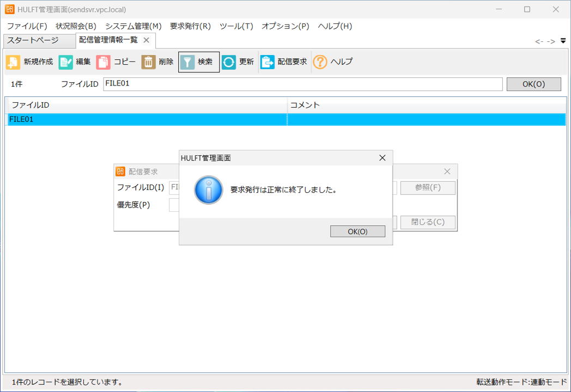This screenshot has height=392, width=571.
Task: Click the ファイルID search input field
Action: [x=302, y=84]
